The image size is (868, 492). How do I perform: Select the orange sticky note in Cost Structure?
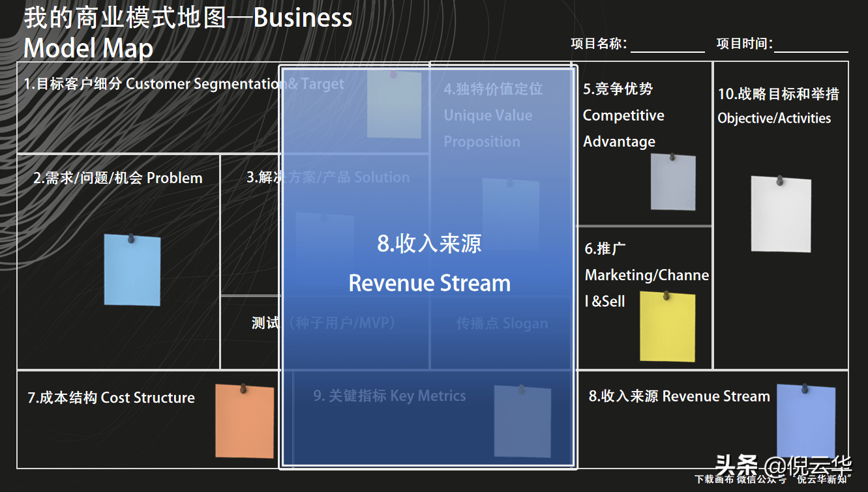(245, 421)
